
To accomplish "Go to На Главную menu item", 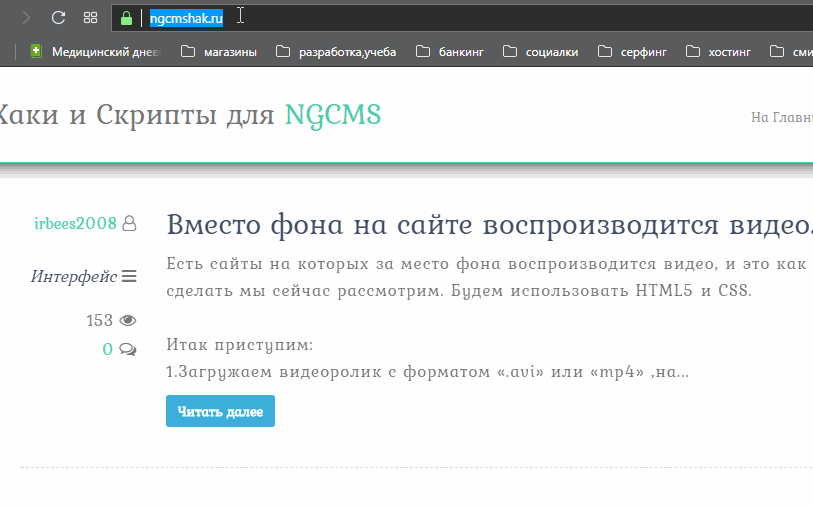I will click(x=782, y=118).
